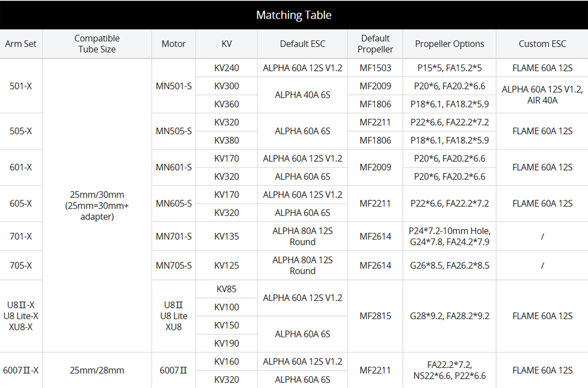Select the 501-X arm set cell
The width and height of the screenshot is (588, 388).
click(x=21, y=86)
